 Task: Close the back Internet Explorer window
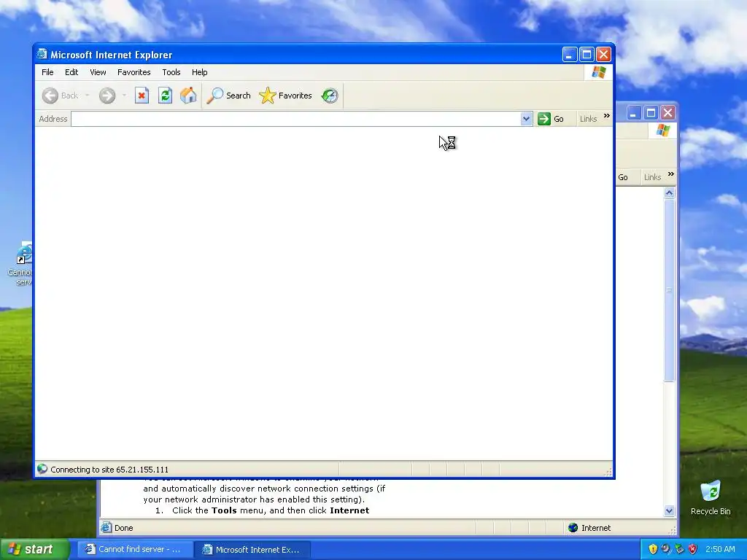(668, 113)
